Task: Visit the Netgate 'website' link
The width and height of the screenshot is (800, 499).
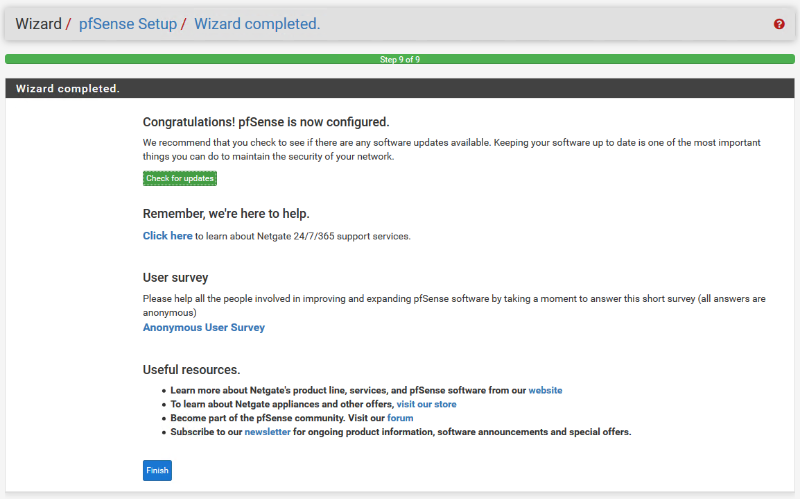Action: coord(545,390)
